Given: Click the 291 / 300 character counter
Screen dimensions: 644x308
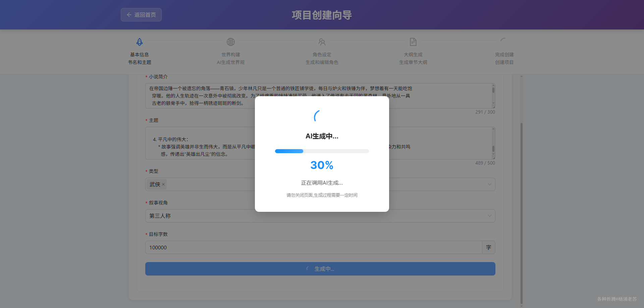Looking at the screenshot, I should (485, 112).
